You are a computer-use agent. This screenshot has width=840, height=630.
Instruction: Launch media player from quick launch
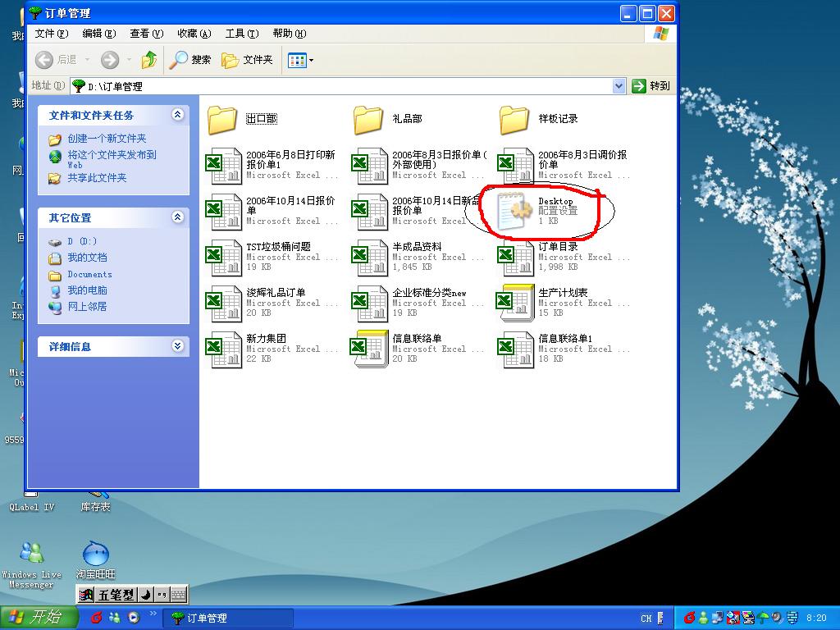(134, 618)
